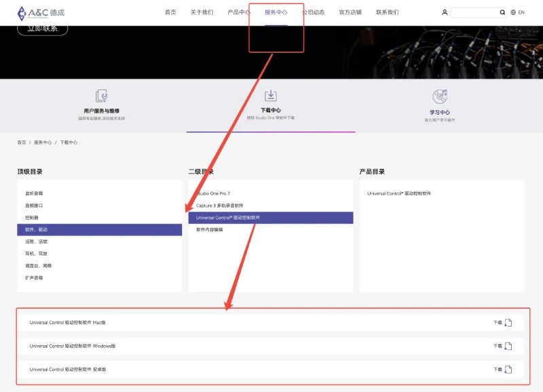Open 首页 in the top navigation
543x392 pixels.
point(170,12)
